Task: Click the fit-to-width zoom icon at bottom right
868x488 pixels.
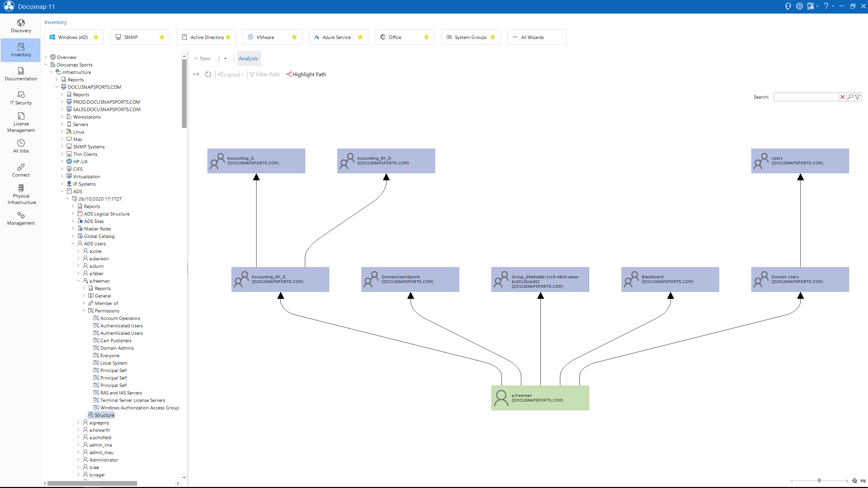Action: click(x=863, y=481)
